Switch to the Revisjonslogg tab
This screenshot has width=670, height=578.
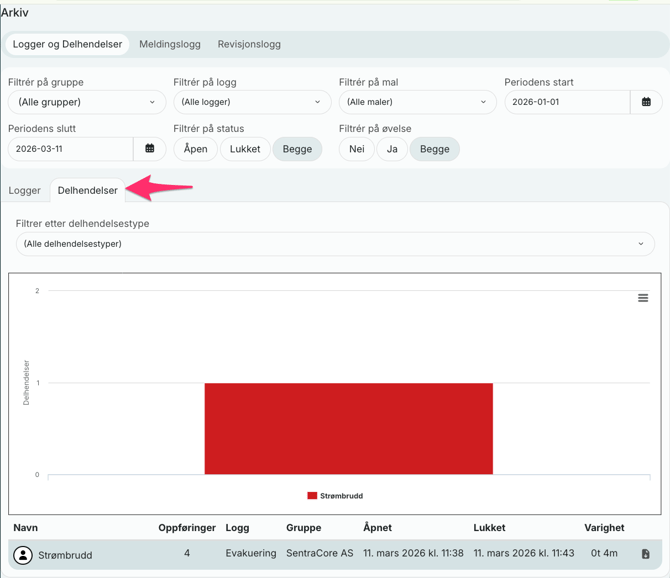click(249, 44)
